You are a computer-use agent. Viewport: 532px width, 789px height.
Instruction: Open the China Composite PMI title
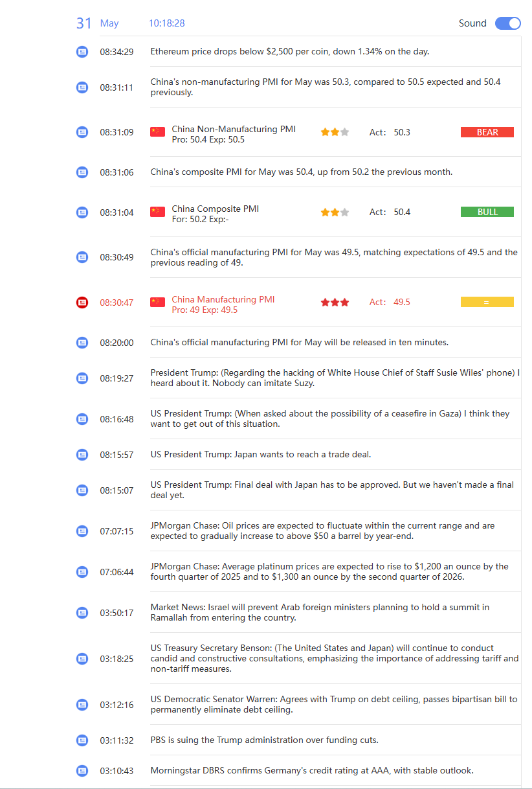click(x=216, y=209)
